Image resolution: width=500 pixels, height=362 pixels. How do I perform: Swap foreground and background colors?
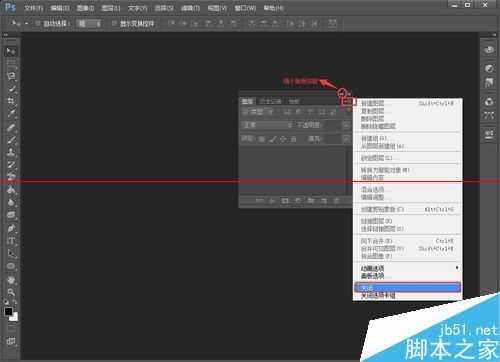click(15, 302)
